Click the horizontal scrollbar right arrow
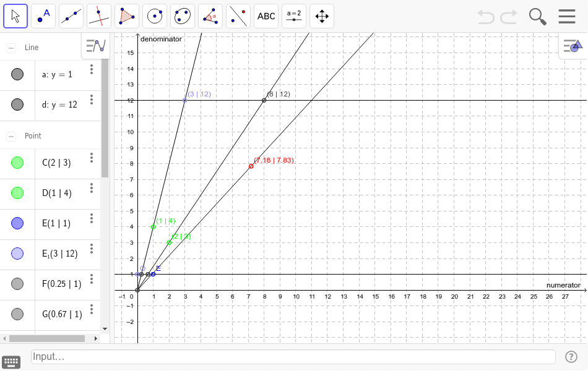Screen dimensions: 588x371 [95, 338]
